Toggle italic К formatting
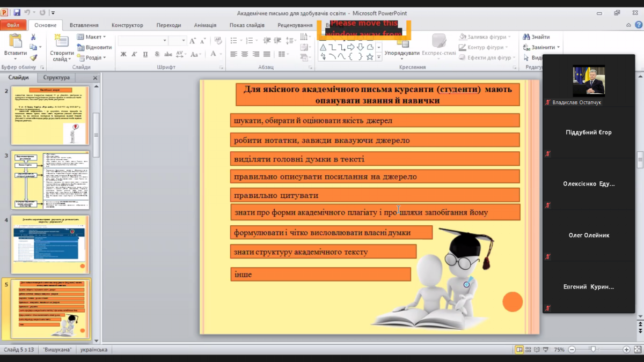644x362 pixels. (x=134, y=54)
